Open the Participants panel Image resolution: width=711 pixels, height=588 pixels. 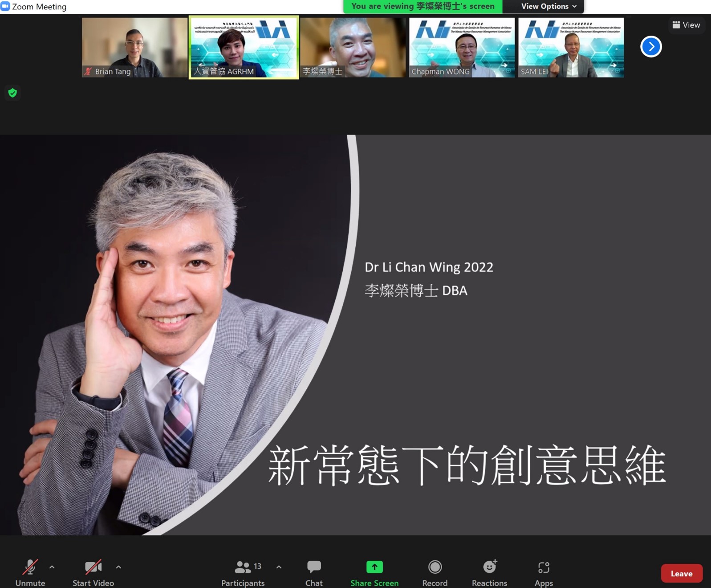[243, 573]
